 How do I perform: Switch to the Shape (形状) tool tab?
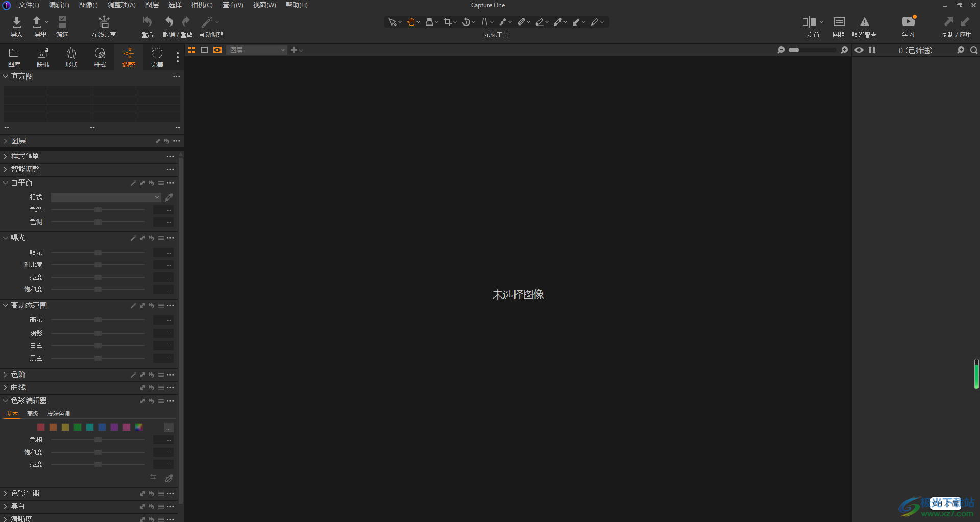click(x=71, y=57)
